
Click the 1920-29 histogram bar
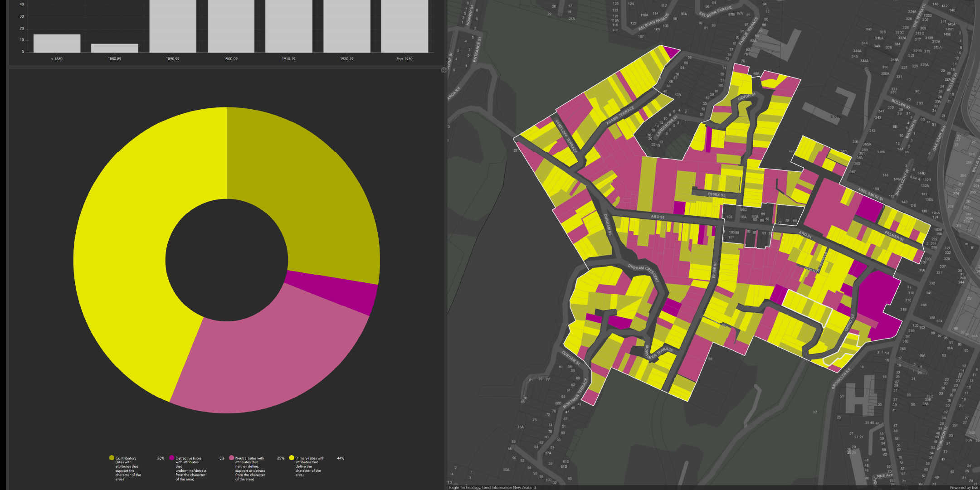point(347,26)
